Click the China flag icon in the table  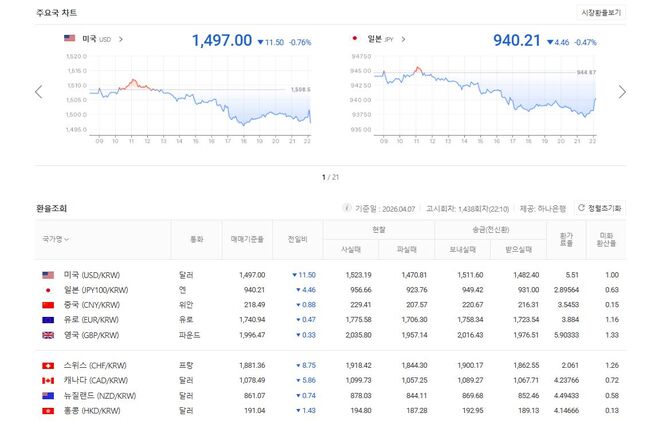[x=47, y=304]
